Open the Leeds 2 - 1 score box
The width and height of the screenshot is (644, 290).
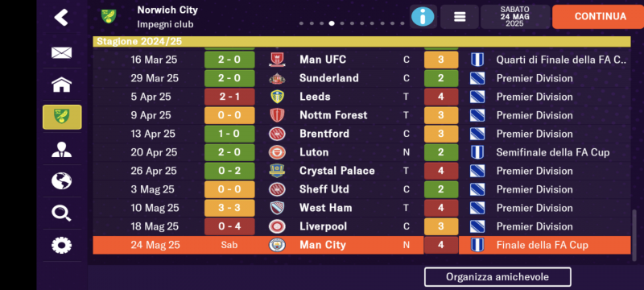[229, 97]
